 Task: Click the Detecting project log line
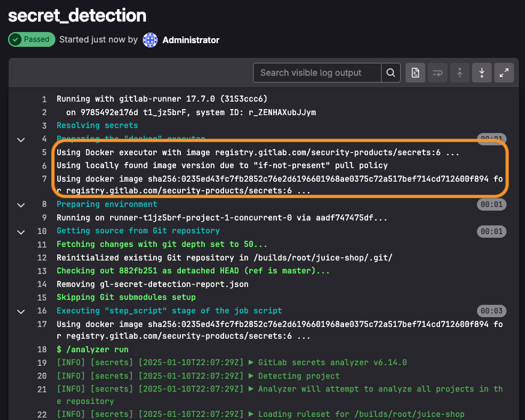point(198,376)
